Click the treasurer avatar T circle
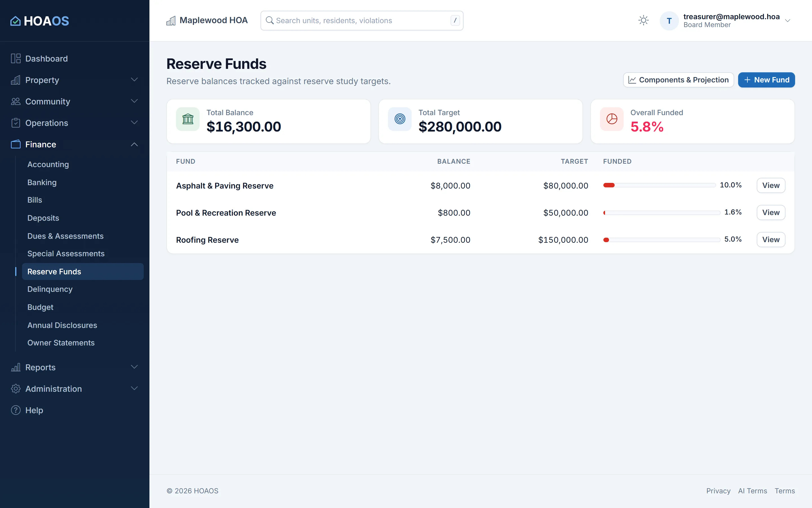The height and width of the screenshot is (508, 812). pyautogui.click(x=669, y=21)
